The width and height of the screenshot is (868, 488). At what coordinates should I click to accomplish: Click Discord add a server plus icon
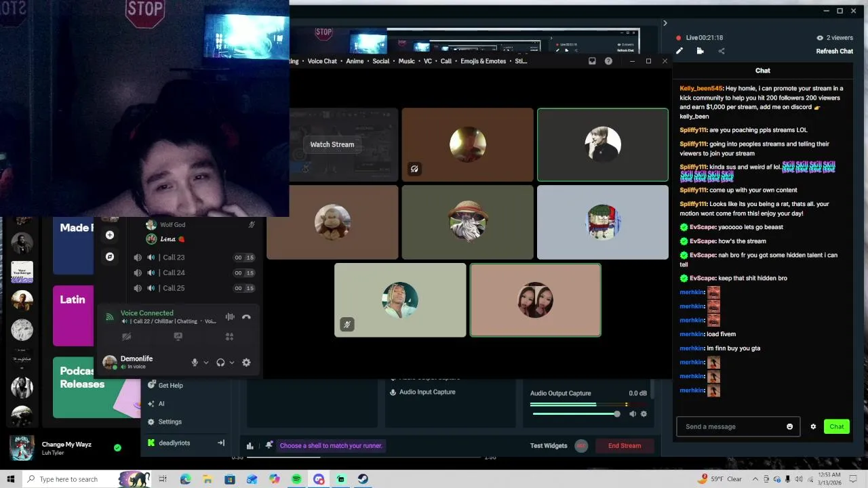(110, 235)
